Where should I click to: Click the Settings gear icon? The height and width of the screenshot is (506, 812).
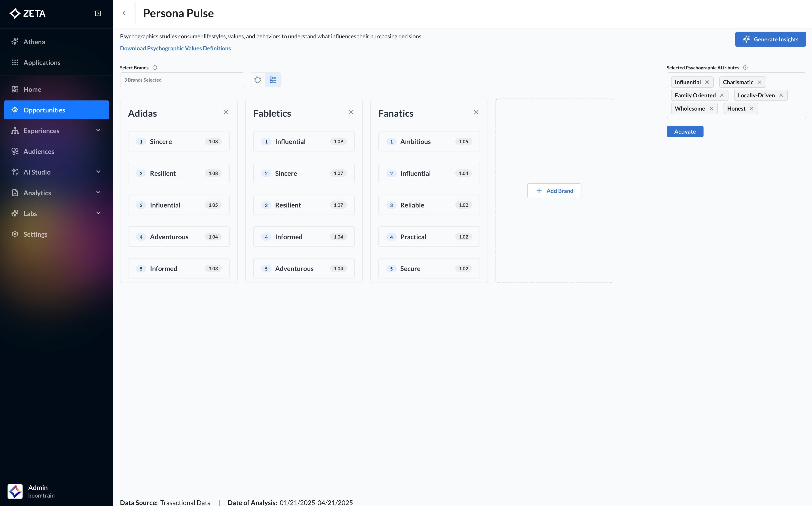click(x=15, y=234)
